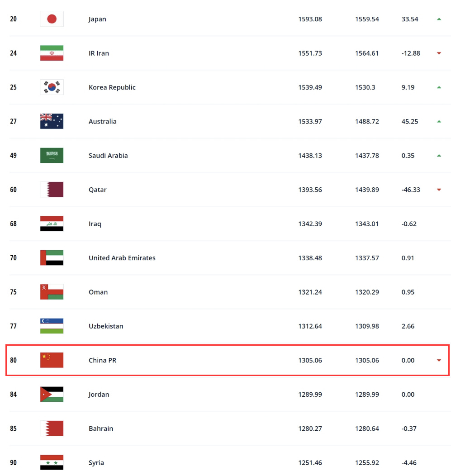Image resolution: width=451 pixels, height=476 pixels.
Task: Open the United Arab Emirates team link
Action: (x=122, y=258)
